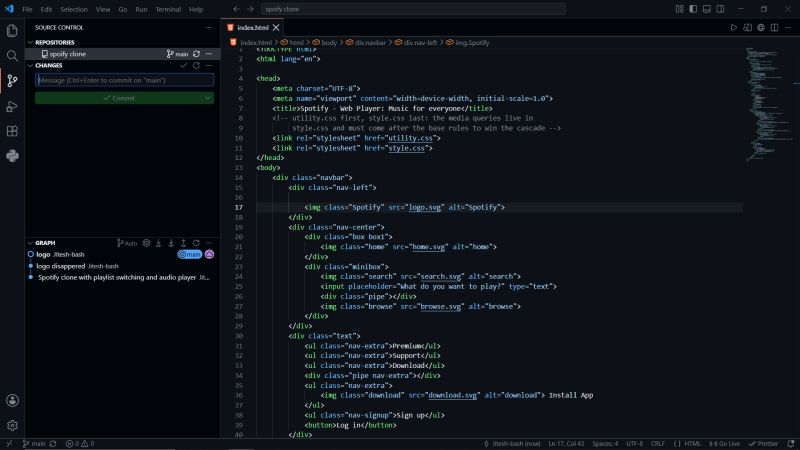The width and height of the screenshot is (800, 450).
Task: Open the Extensions view
Action: pyautogui.click(x=12, y=131)
